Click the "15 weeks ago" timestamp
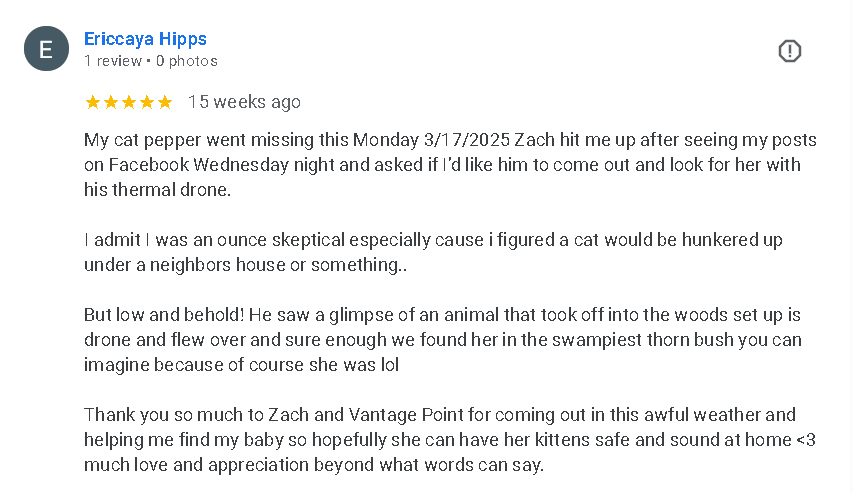This screenshot has width=853, height=494. tap(244, 102)
